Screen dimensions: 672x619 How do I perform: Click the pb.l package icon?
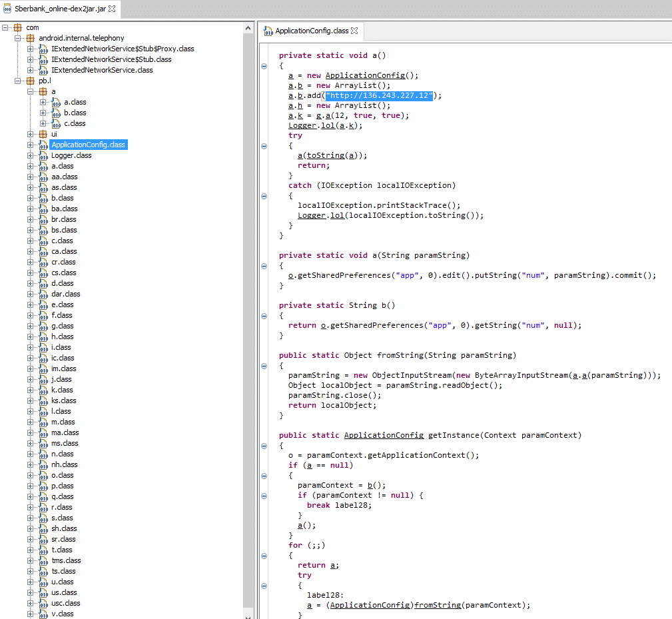tap(31, 81)
